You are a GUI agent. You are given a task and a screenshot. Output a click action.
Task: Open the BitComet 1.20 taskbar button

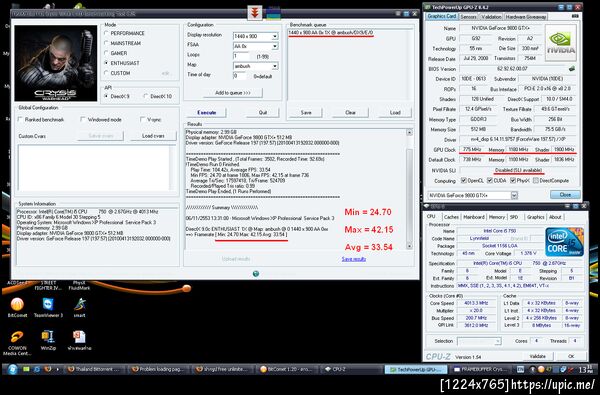[x=288, y=369]
